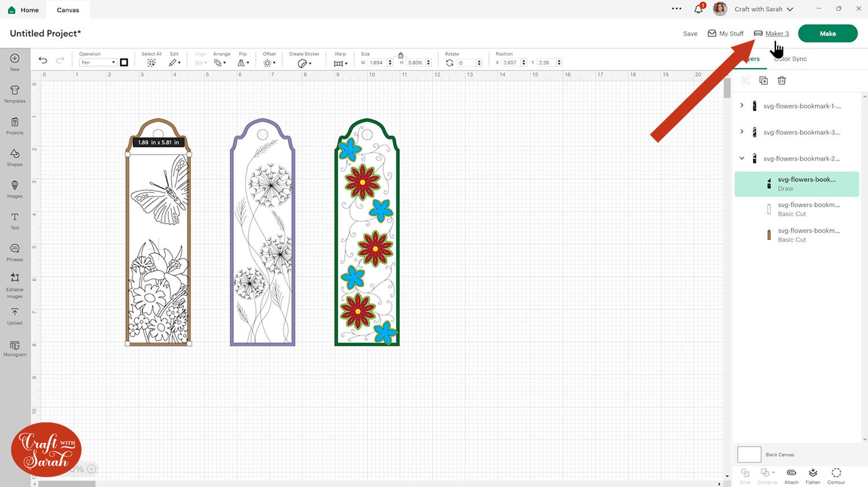Click the Redo arrow
The height and width of the screenshot is (487, 868).
[x=60, y=60]
